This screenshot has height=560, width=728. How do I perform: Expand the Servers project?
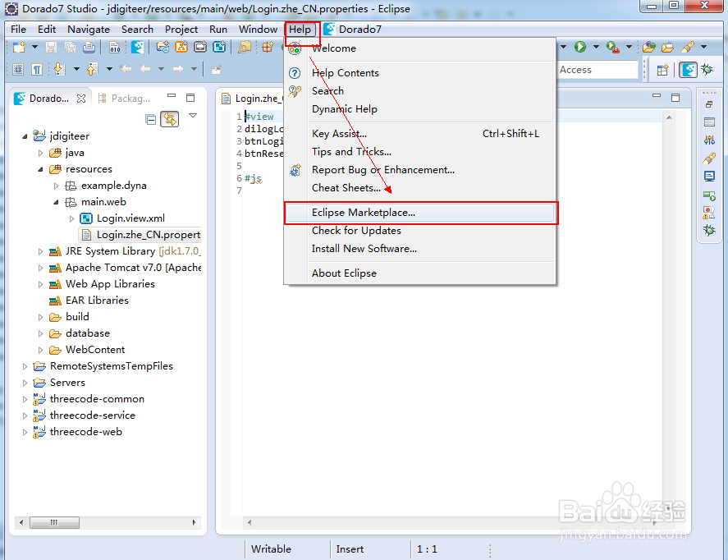(25, 383)
